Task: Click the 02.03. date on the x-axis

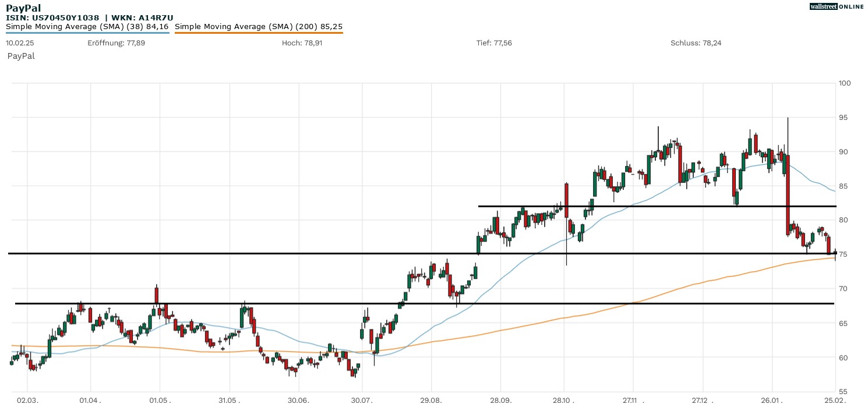Action: (x=27, y=401)
